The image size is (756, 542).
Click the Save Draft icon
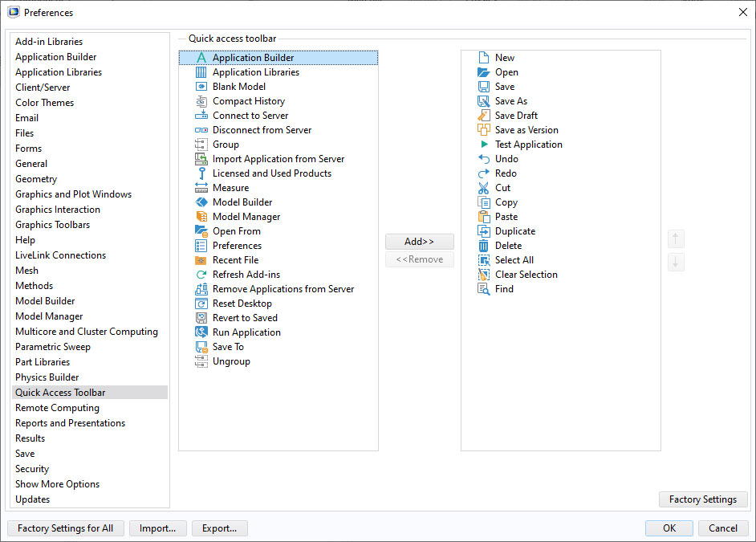click(x=483, y=116)
